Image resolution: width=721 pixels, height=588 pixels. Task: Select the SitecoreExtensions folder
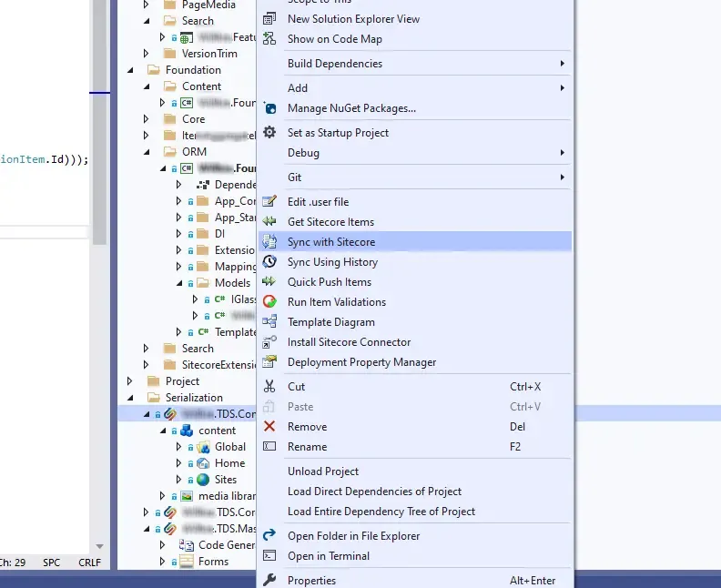(x=218, y=365)
